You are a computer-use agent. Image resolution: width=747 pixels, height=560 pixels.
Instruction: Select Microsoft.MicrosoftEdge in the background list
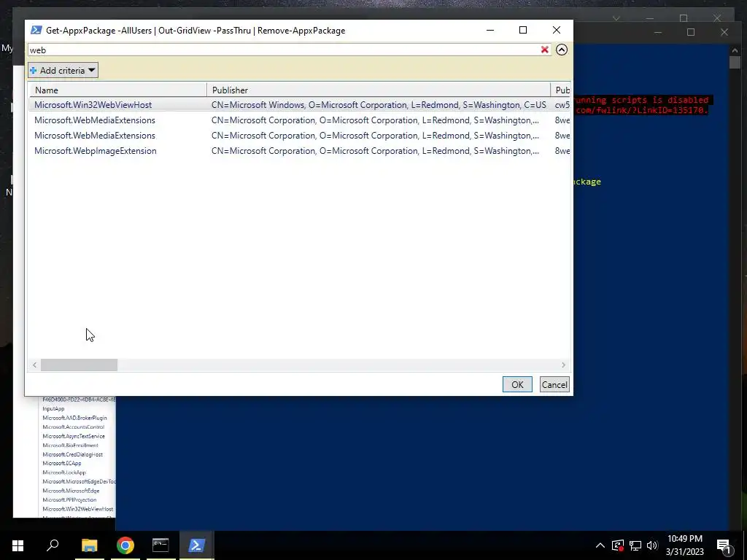point(71,491)
